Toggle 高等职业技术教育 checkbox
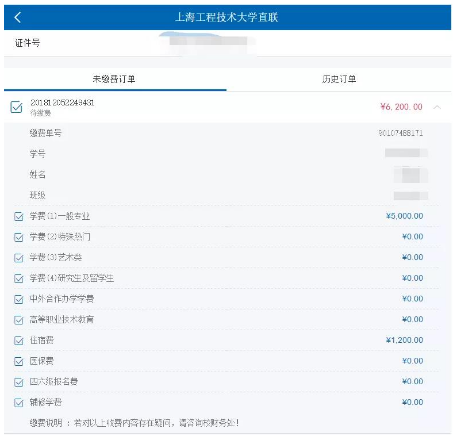 tap(19, 320)
